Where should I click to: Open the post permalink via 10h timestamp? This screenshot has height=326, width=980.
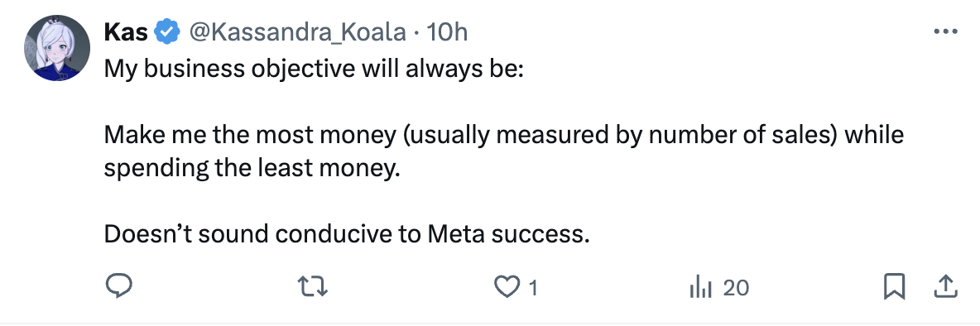pyautogui.click(x=447, y=31)
